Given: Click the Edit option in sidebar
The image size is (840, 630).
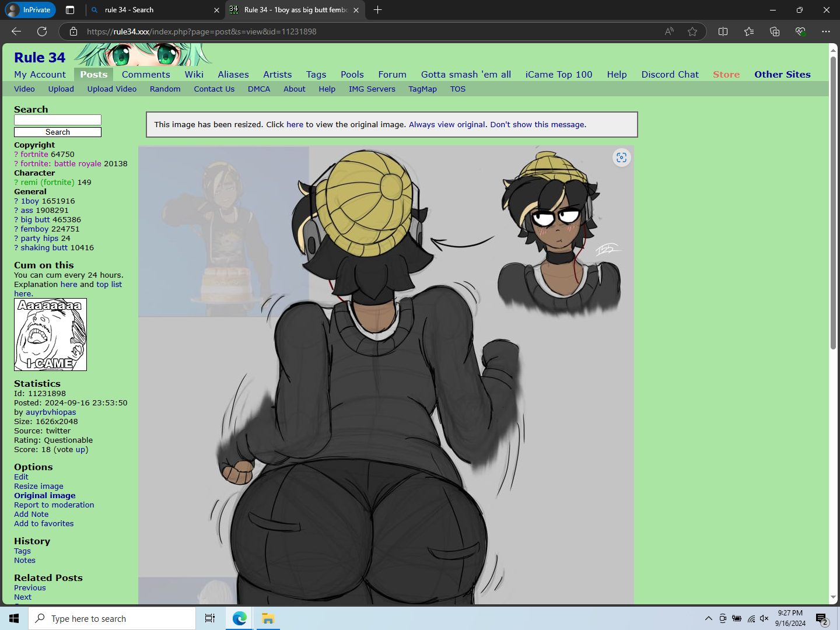Looking at the screenshot, I should pyautogui.click(x=21, y=477).
